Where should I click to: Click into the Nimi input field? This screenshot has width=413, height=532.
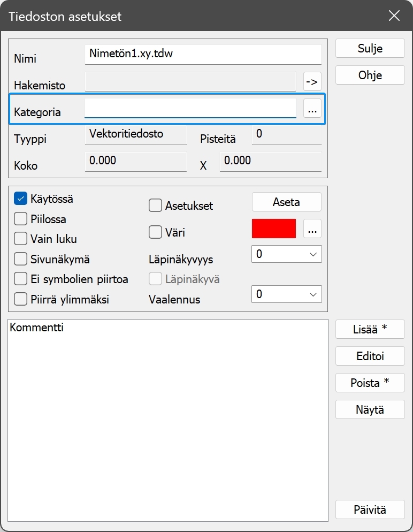(x=203, y=55)
